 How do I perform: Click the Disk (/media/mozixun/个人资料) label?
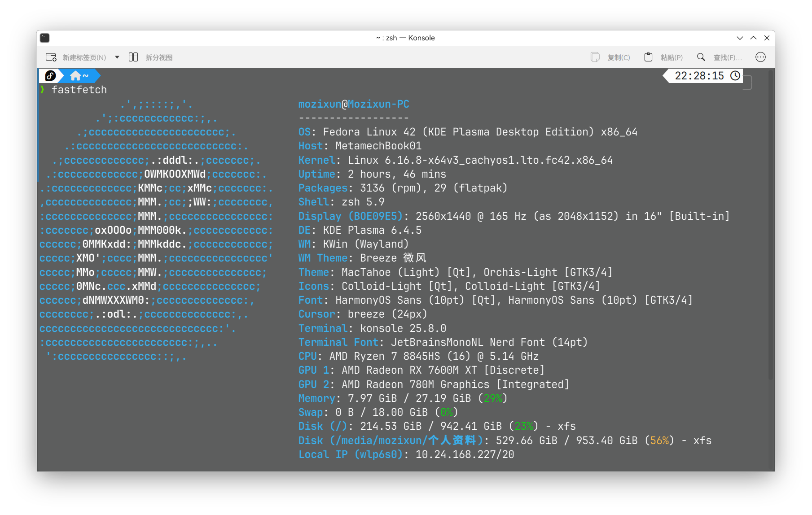click(x=391, y=441)
